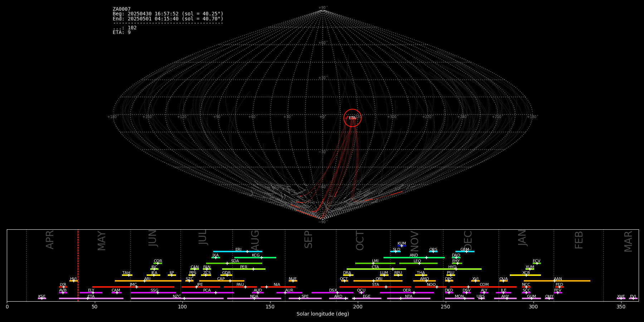Click the OER shower bar

pos(407,293)
